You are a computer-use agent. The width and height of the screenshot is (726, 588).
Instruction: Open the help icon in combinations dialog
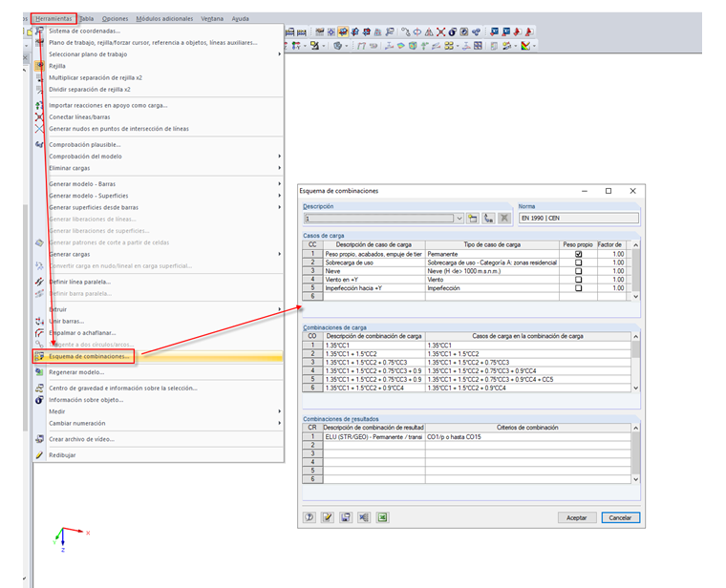click(x=309, y=517)
